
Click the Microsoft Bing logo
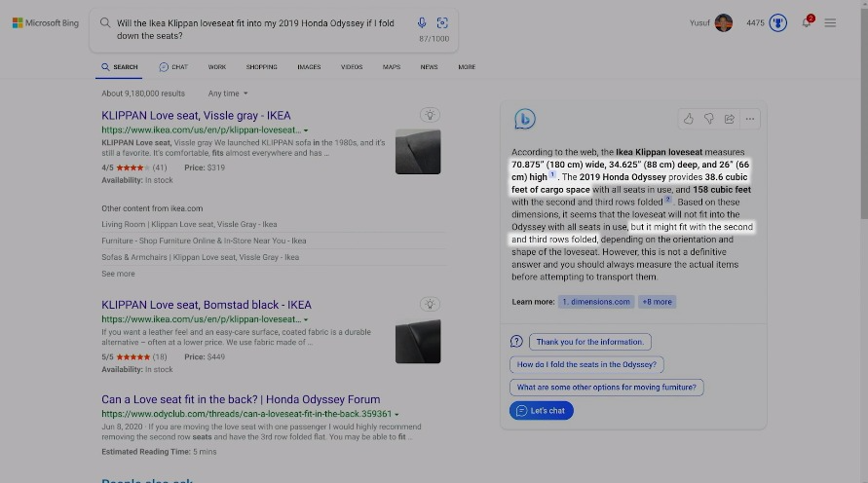click(46, 22)
